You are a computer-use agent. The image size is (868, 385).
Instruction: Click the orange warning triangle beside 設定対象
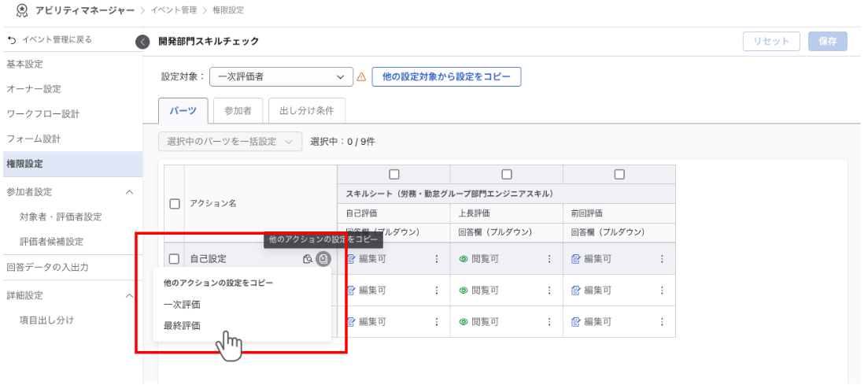(x=362, y=78)
